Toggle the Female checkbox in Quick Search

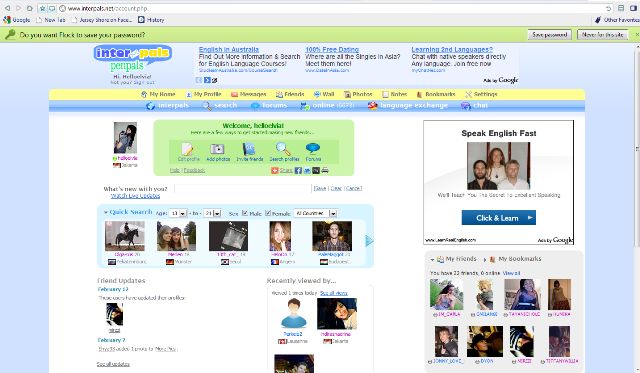[x=268, y=213]
